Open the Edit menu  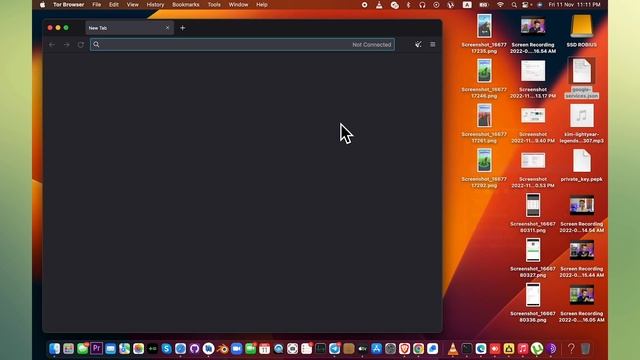tap(113, 4)
